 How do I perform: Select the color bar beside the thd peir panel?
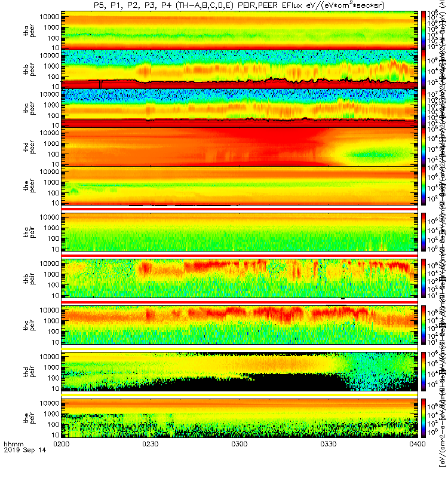pos(424,371)
